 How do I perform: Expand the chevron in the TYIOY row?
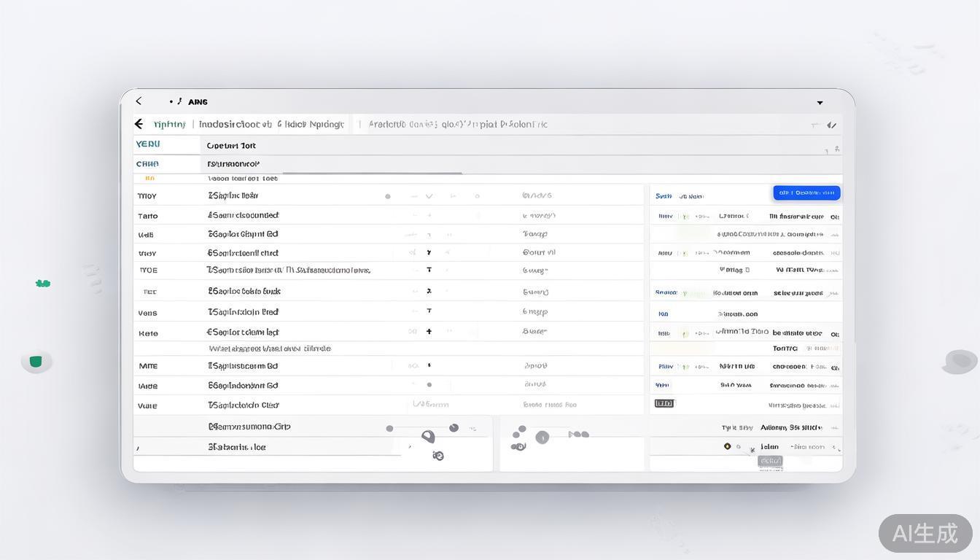(x=429, y=196)
